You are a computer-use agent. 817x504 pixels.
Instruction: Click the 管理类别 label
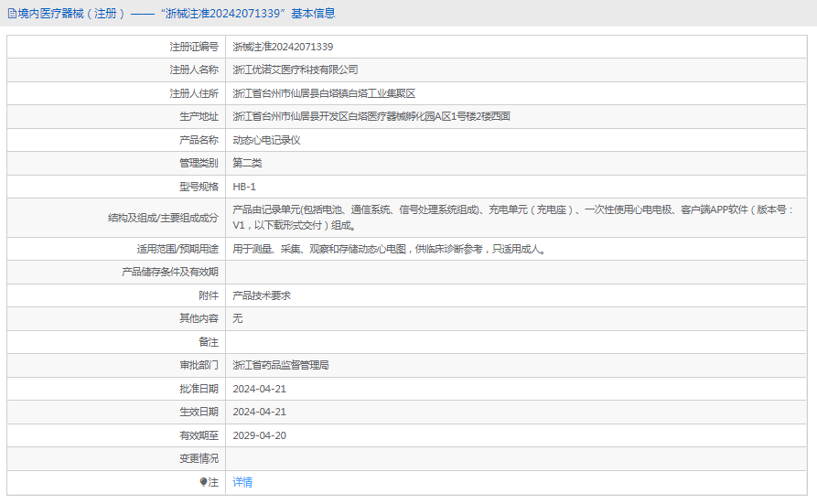coord(199,163)
